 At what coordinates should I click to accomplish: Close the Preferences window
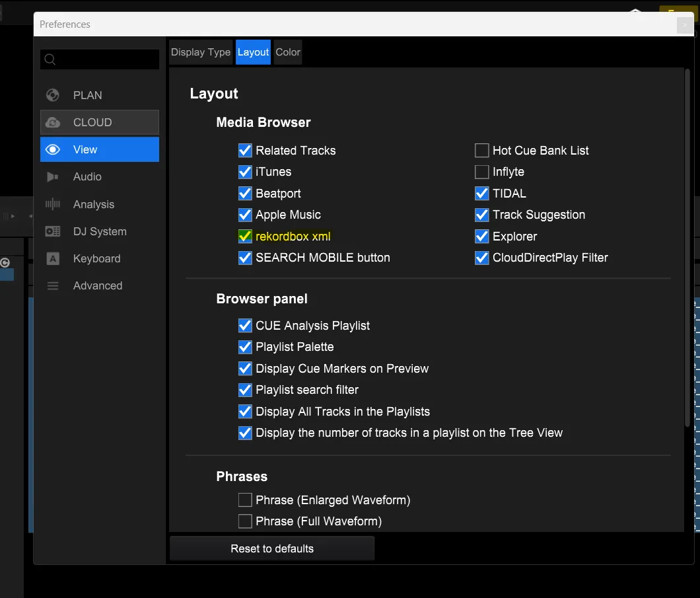point(685,25)
